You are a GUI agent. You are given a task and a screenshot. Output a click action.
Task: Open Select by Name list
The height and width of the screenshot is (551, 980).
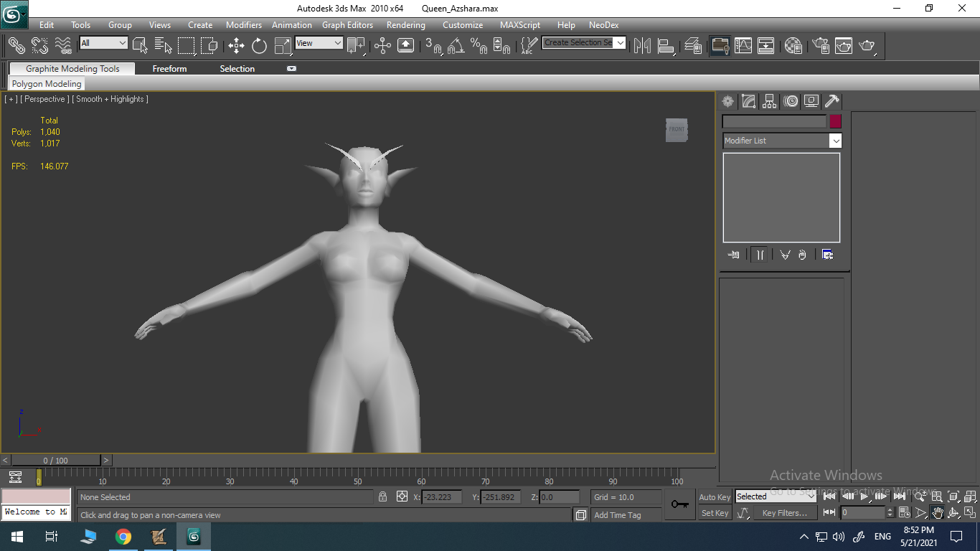(x=163, y=46)
